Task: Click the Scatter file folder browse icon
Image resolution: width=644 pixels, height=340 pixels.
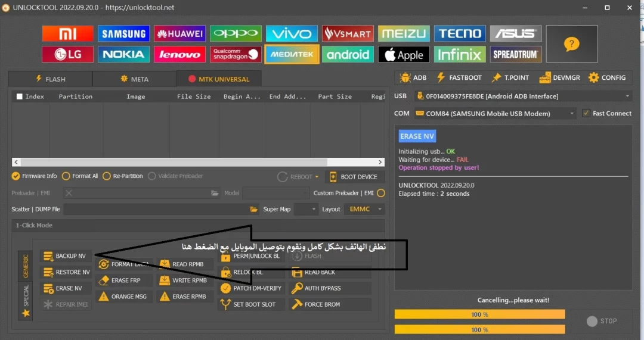Action: (253, 210)
